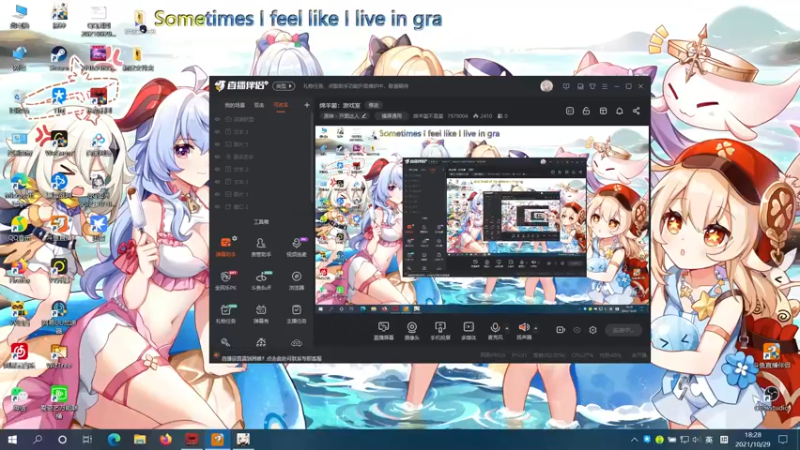Image resolution: width=800 pixels, height=450 pixels.
Task: Edit the 原神 category tag
Action: 345,116
